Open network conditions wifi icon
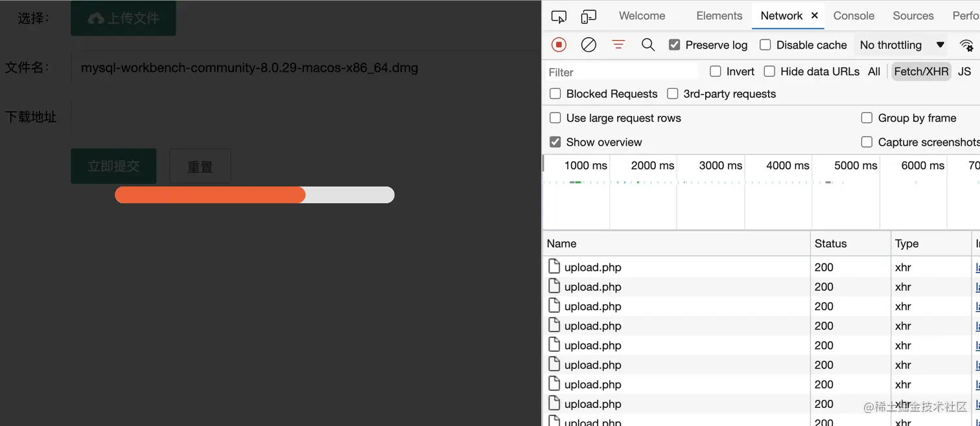The image size is (980, 426). [966, 45]
